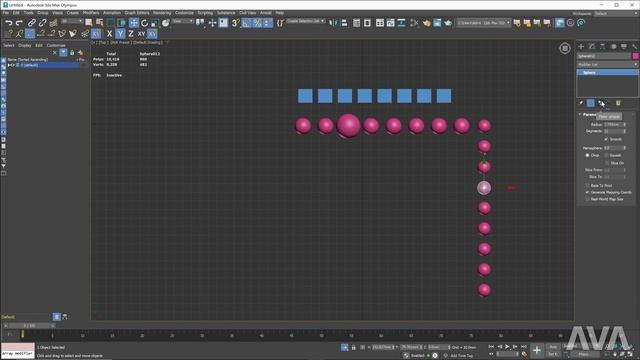Restrict transform to Z axis

[x=131, y=34]
